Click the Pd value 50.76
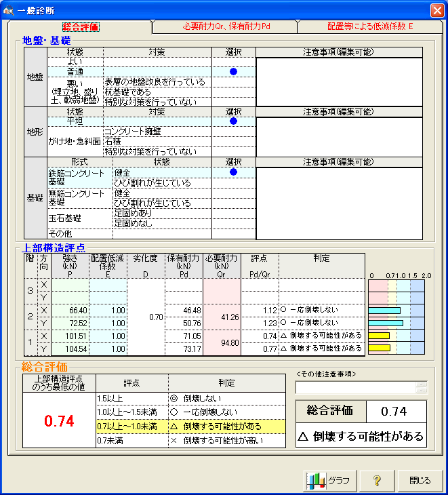The width and height of the screenshot is (448, 495). click(192, 323)
